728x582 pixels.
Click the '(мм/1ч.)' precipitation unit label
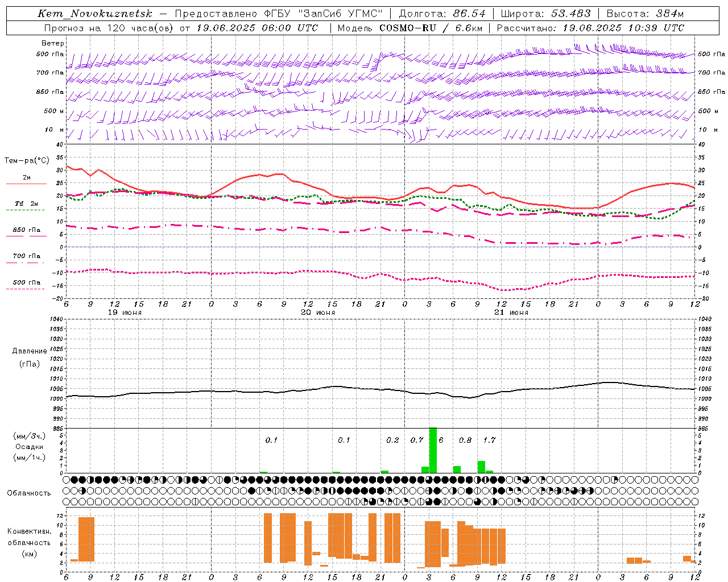pos(30,458)
